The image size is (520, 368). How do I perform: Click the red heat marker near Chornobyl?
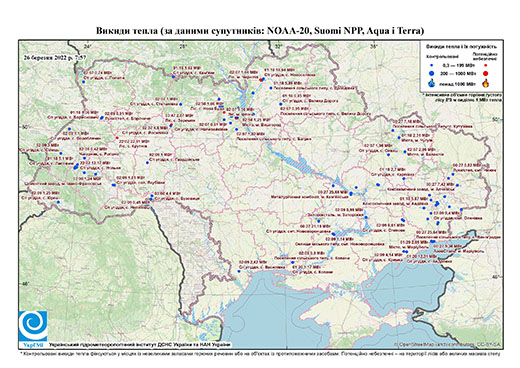pos(261,80)
